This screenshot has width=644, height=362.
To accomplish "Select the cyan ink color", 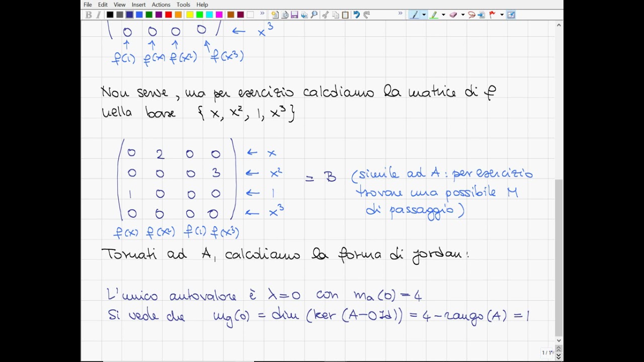I will (x=209, y=15).
